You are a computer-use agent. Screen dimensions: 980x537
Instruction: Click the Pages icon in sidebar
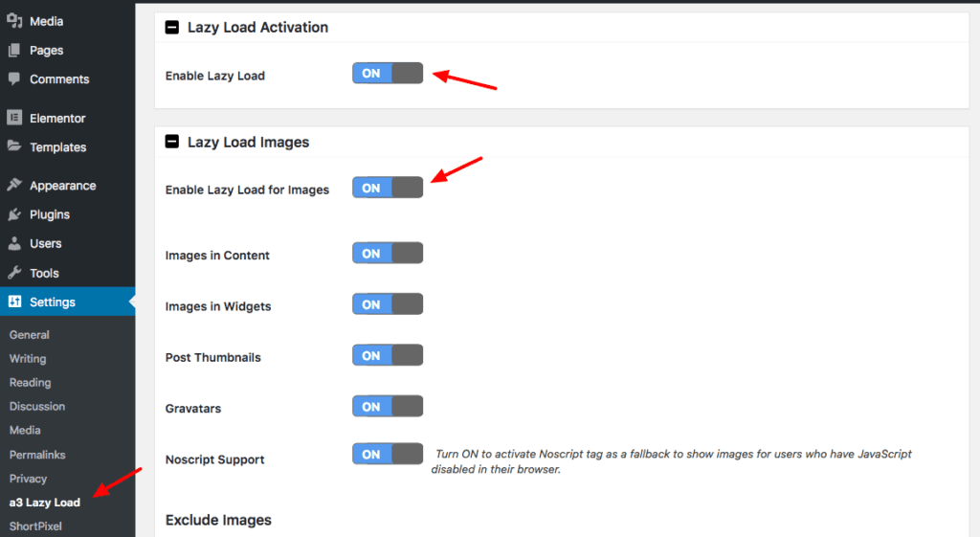14,50
